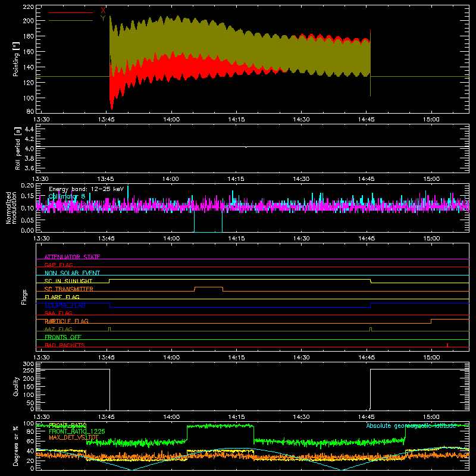Click the 'Absolute geomagnetic latitude' label
Viewport: 476px width, 476px height.
411,425
